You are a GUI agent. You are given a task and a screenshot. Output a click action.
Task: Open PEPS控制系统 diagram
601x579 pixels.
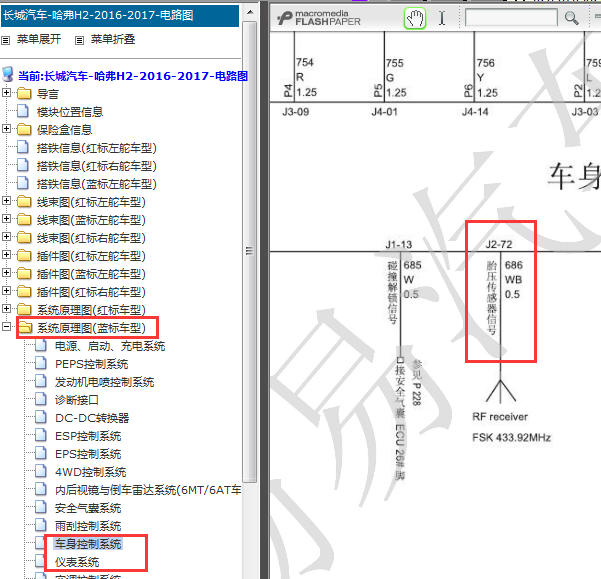pos(92,364)
